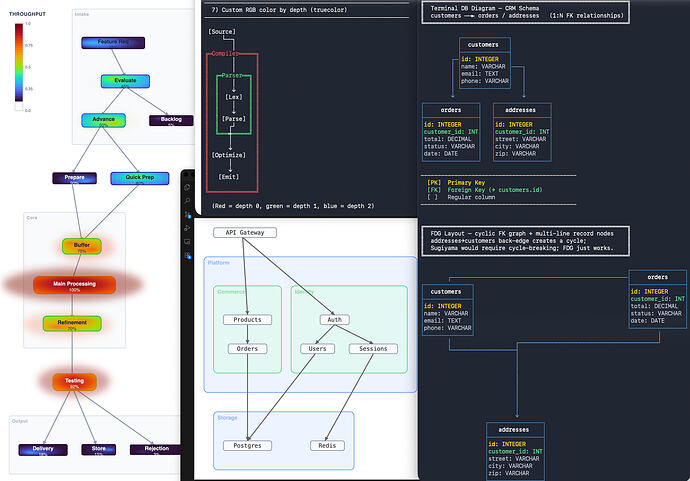Open the Run and Debug view
Image resolution: width=690 pixels, height=481 pixels.
click(187, 228)
